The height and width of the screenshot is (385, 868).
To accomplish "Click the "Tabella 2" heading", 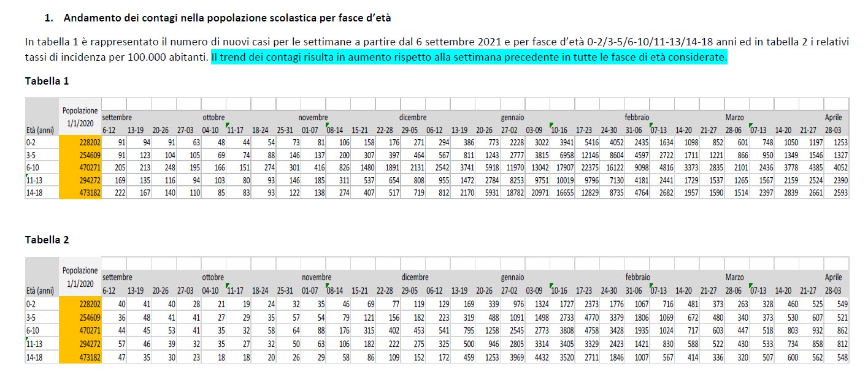I will (47, 240).
